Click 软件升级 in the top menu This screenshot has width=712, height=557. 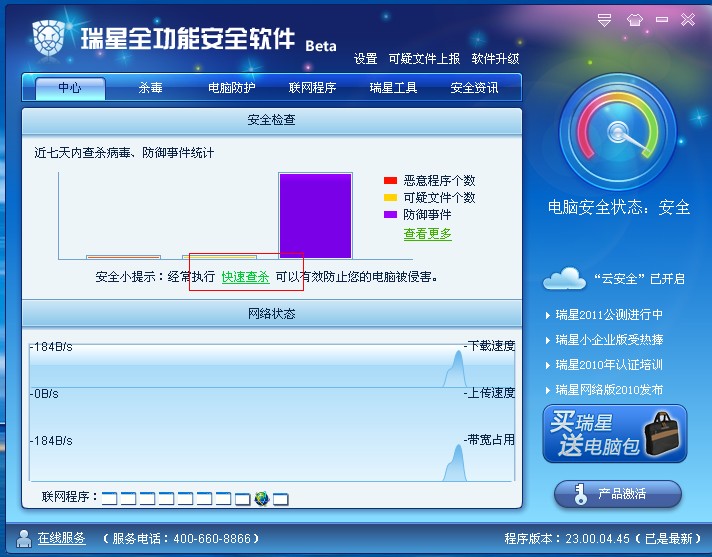click(495, 59)
